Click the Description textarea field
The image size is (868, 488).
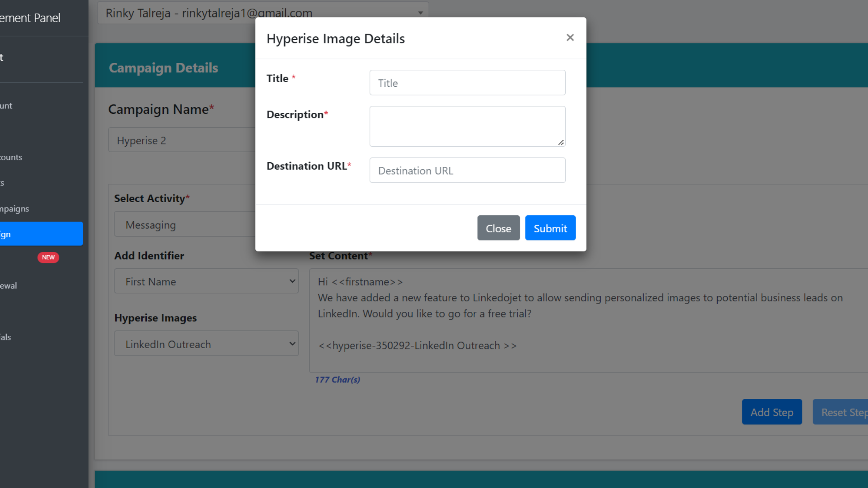click(467, 126)
